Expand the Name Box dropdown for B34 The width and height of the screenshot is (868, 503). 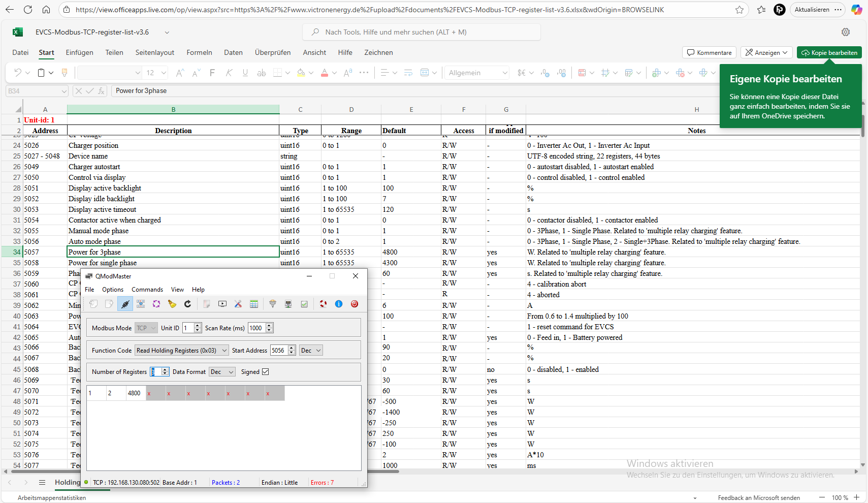pyautogui.click(x=64, y=91)
